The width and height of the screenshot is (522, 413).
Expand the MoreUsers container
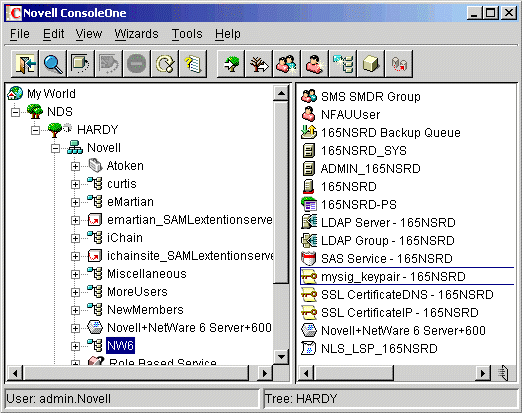(x=75, y=292)
